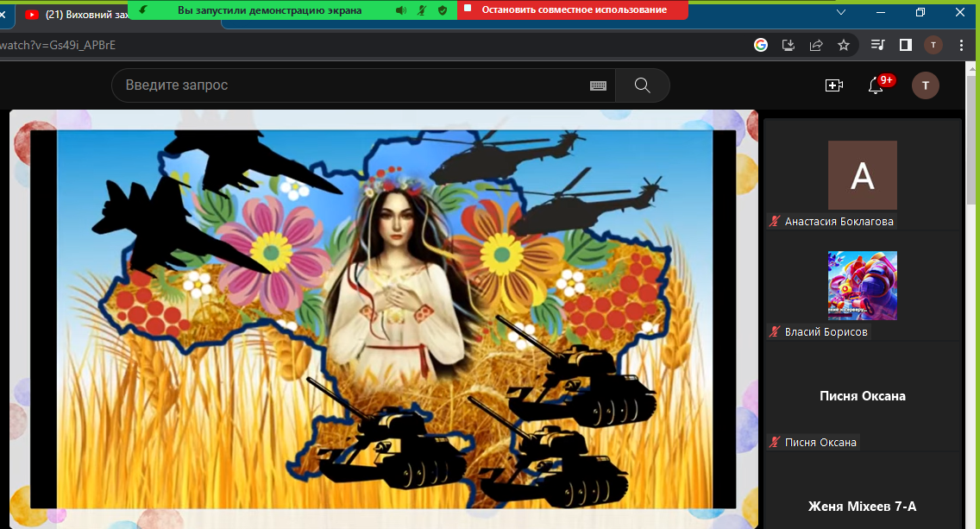Click the shield icon in the sharing bar
The height and width of the screenshot is (529, 980).
pyautogui.click(x=443, y=10)
